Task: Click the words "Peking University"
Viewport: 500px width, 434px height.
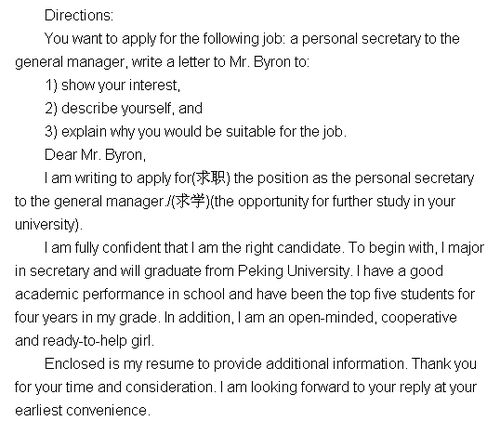Action: click(x=294, y=271)
